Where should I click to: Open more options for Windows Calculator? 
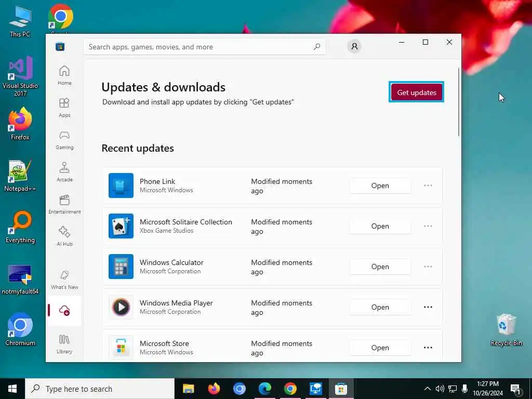[x=428, y=267]
